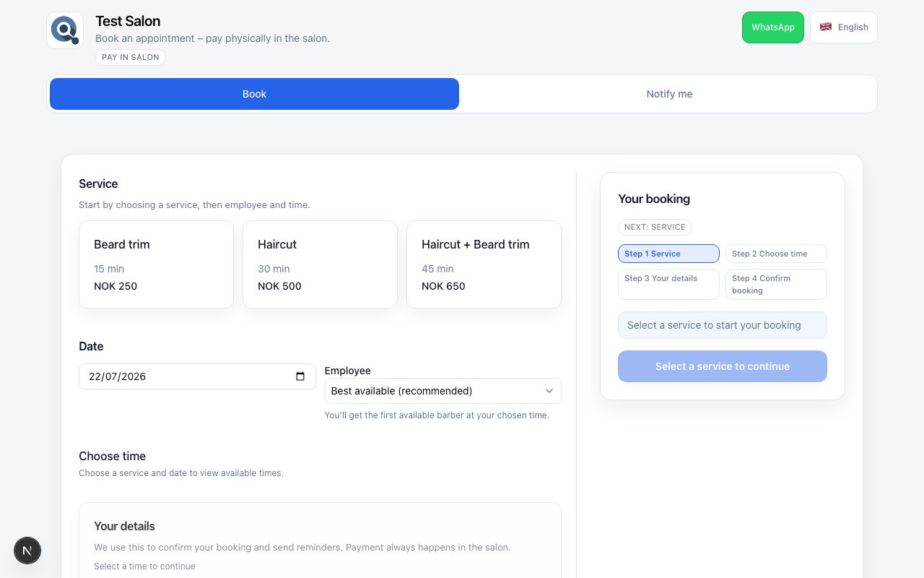
Task: Click the Employee label
Action: 347,371
